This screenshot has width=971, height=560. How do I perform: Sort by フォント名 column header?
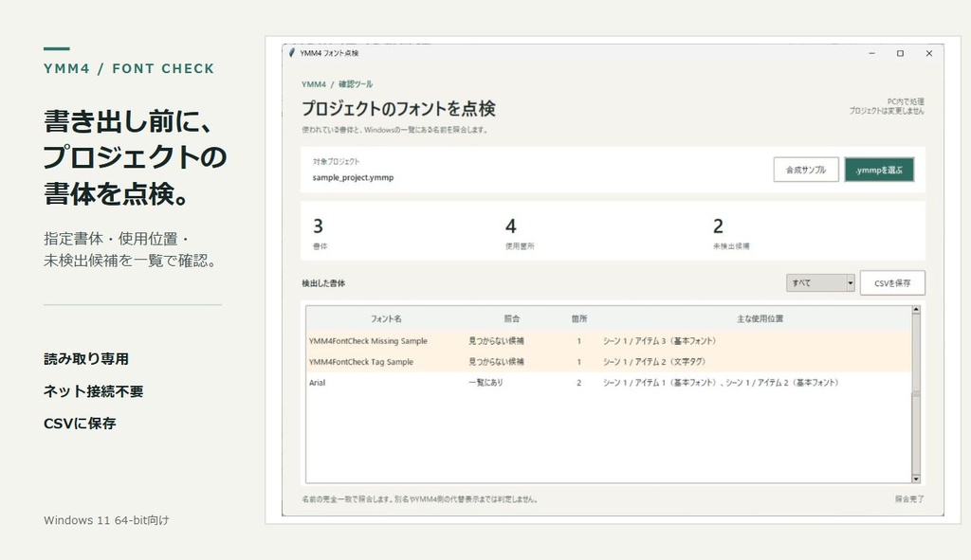click(x=386, y=318)
